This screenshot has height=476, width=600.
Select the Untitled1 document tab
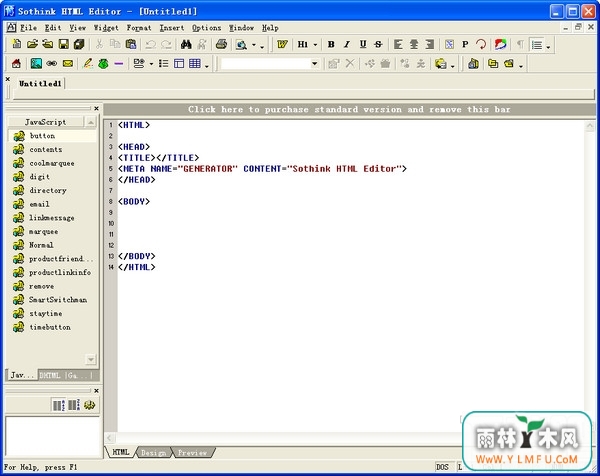[x=40, y=83]
